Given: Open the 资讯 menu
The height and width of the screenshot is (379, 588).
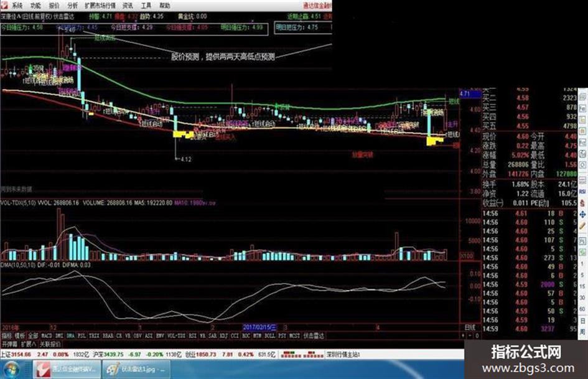Looking at the screenshot, I should click(128, 6).
